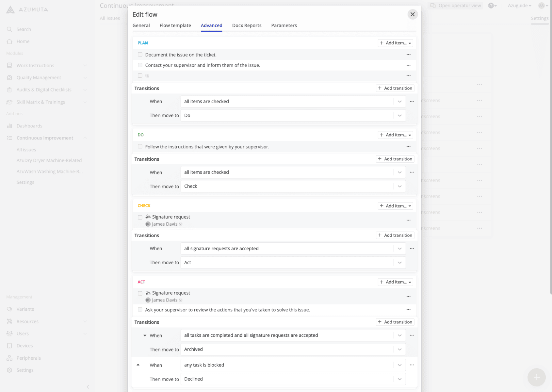Viewport: 552px width, 392px height.
Task: Switch to Flow template tab
Action: pyautogui.click(x=175, y=25)
